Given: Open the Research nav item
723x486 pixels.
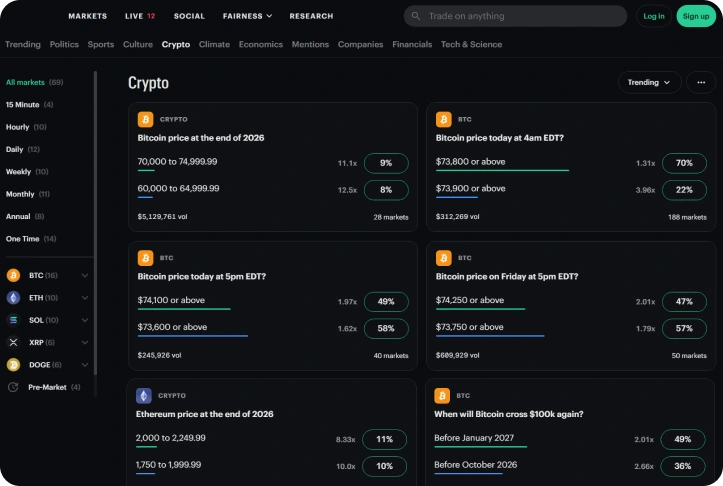Looking at the screenshot, I should [311, 16].
